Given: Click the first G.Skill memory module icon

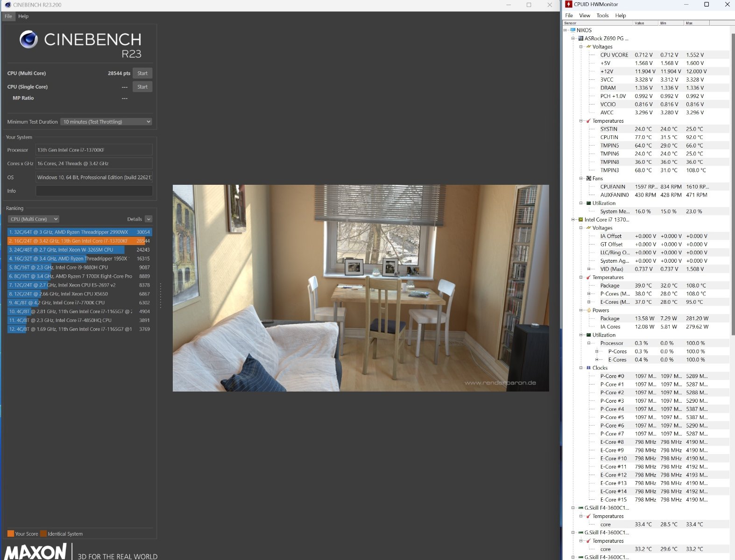Looking at the screenshot, I should coord(580,508).
